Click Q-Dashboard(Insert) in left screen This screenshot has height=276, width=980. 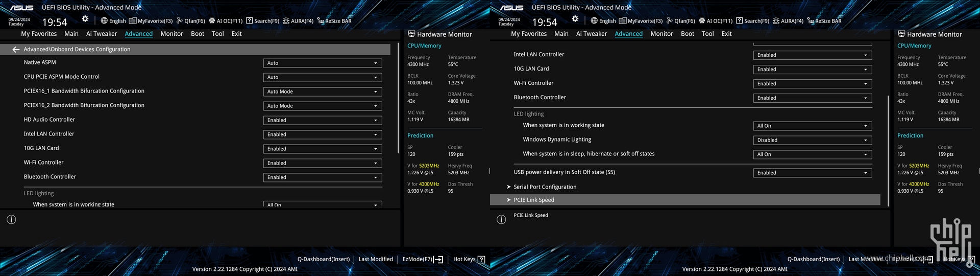[x=324, y=259]
